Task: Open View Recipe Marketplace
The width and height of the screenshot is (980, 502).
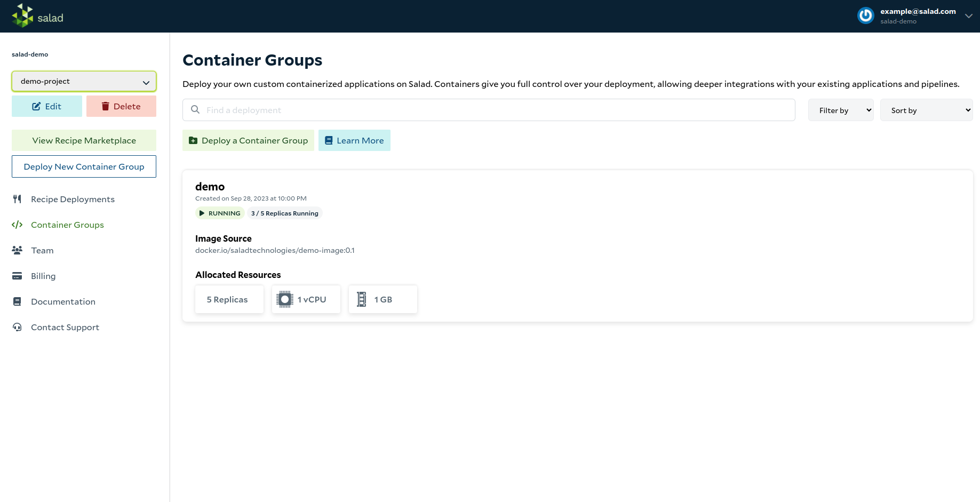Action: coord(84,140)
